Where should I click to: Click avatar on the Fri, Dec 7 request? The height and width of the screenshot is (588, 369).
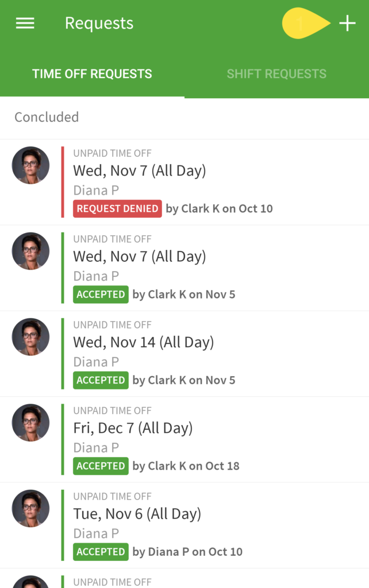(x=30, y=423)
